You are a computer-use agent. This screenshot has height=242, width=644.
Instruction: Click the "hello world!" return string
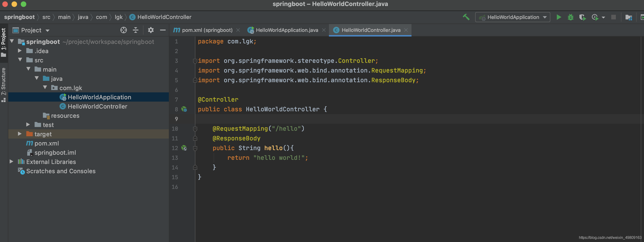(279, 158)
